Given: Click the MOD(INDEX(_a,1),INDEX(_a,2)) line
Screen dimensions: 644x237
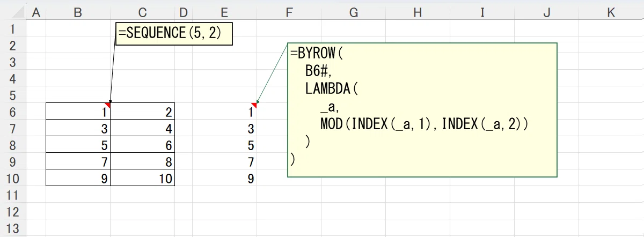Looking at the screenshot, I should point(425,124).
